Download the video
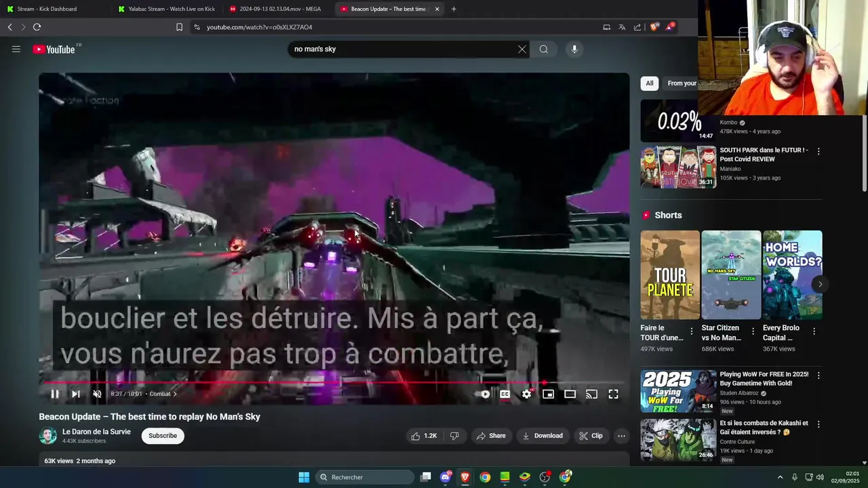Viewport: 868px width, 488px height. click(x=542, y=436)
